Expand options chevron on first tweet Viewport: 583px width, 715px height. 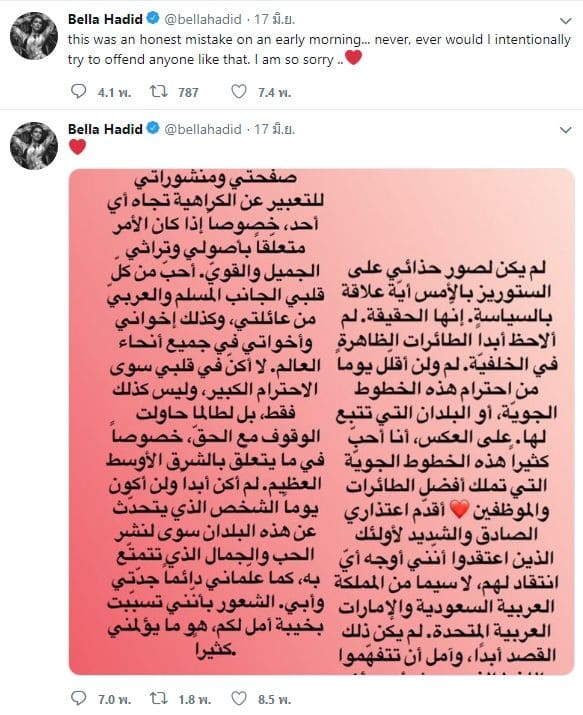[565, 21]
